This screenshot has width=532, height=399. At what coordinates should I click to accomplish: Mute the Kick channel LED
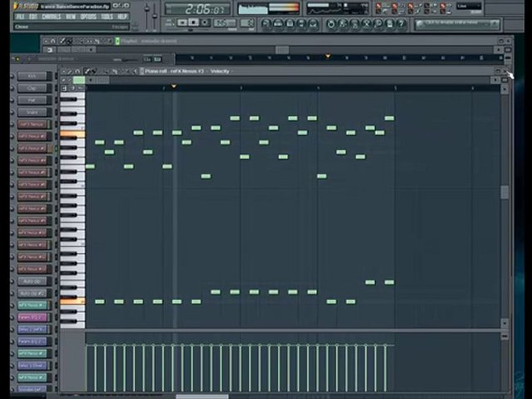13,76
